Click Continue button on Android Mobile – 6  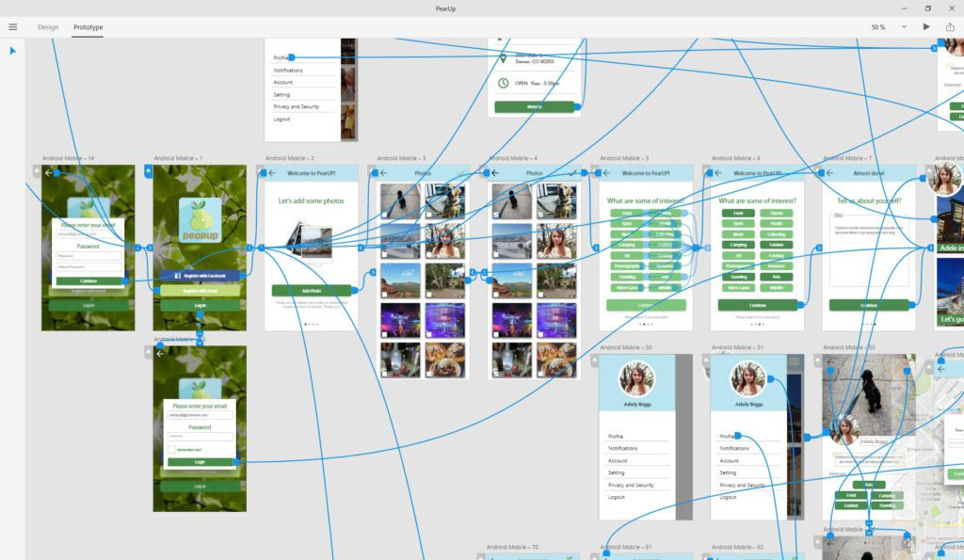click(x=758, y=305)
